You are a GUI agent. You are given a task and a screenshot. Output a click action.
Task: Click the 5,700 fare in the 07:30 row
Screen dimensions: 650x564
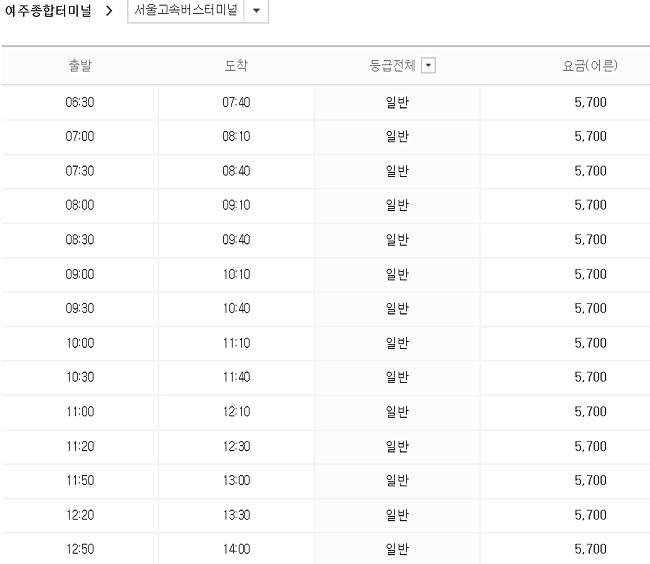coord(590,171)
